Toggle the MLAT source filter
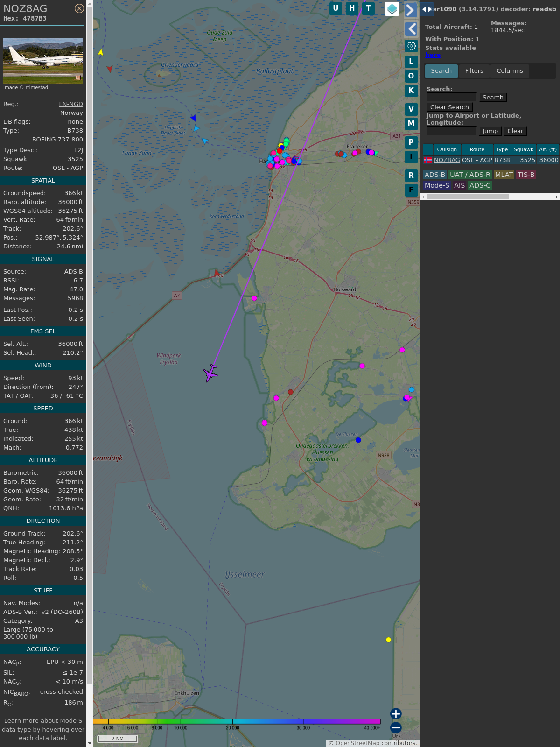 [x=504, y=175]
